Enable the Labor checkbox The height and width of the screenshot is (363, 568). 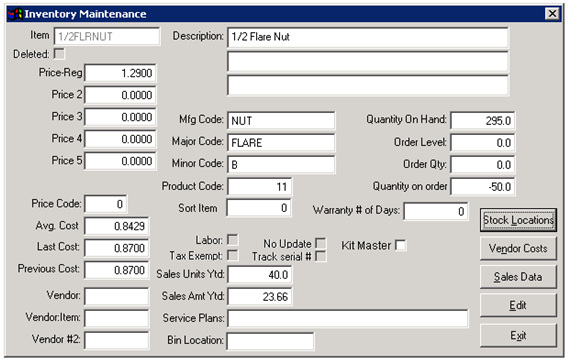coord(233,240)
